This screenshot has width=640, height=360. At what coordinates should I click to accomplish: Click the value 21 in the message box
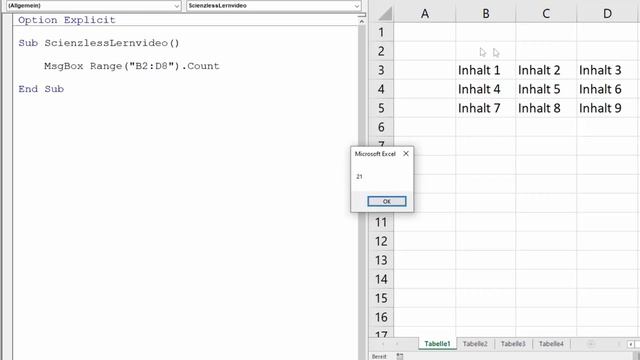[359, 176]
